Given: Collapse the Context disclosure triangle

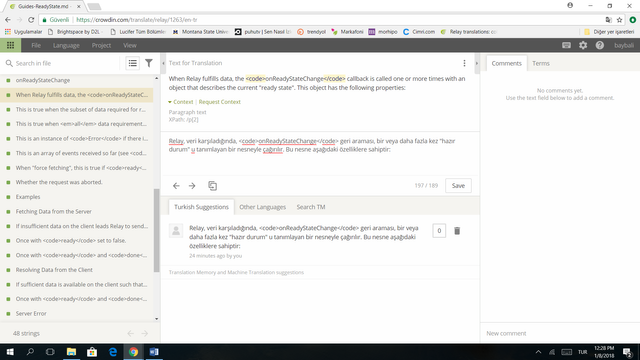Looking at the screenshot, I should [x=170, y=102].
